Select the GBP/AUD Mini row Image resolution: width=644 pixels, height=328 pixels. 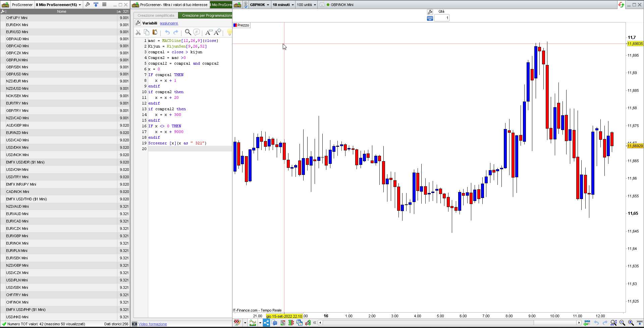click(x=65, y=39)
